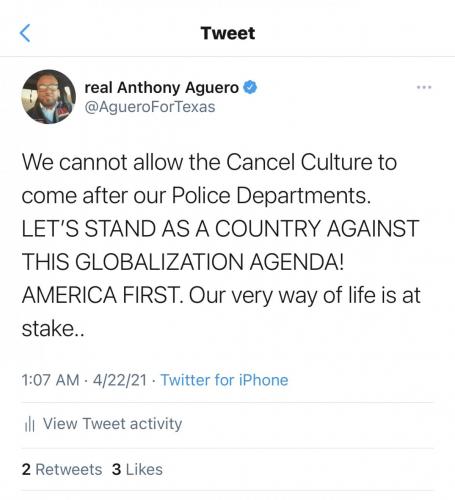Open the 'Twitter for iPhone' source link
This screenshot has width=455, height=500.
click(x=224, y=380)
